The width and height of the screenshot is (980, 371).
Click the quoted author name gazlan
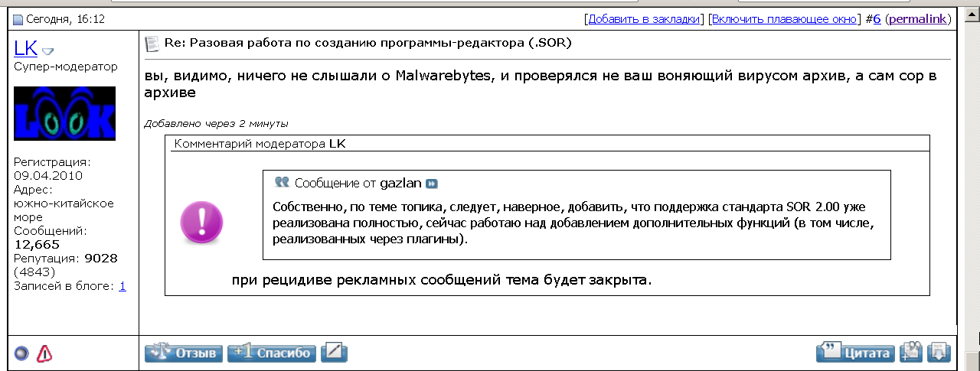401,184
